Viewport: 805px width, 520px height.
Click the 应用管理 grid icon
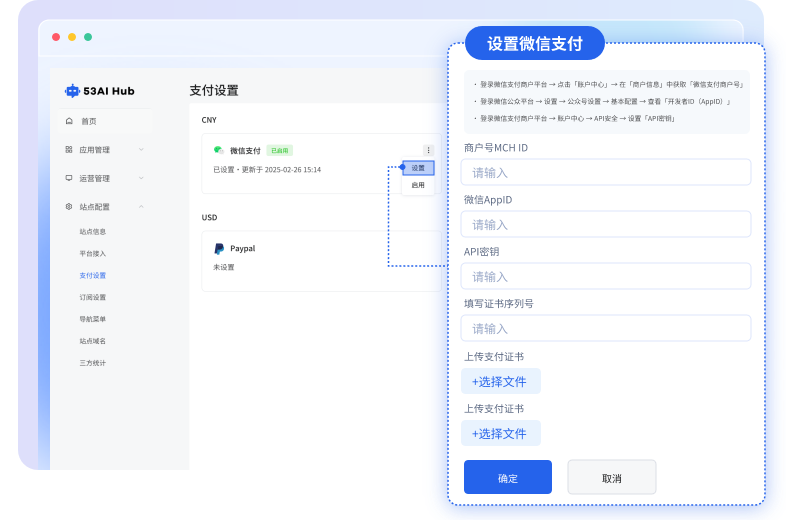tap(69, 149)
